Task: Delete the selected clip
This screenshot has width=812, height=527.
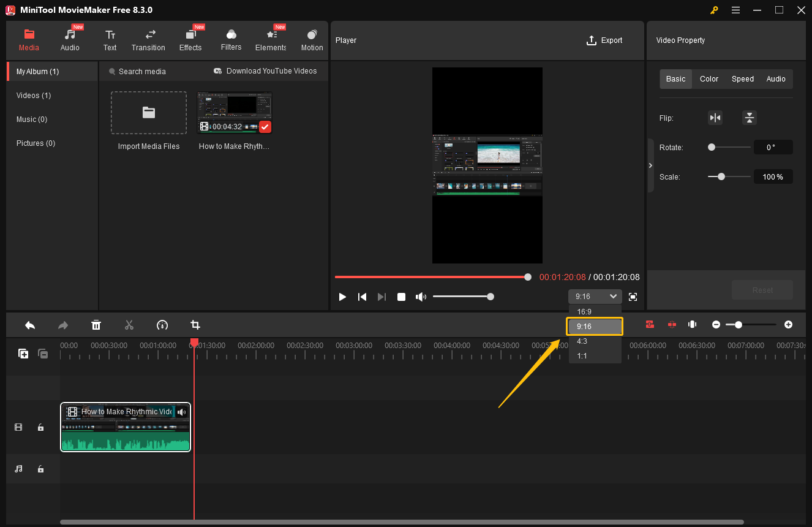Action: coord(96,325)
